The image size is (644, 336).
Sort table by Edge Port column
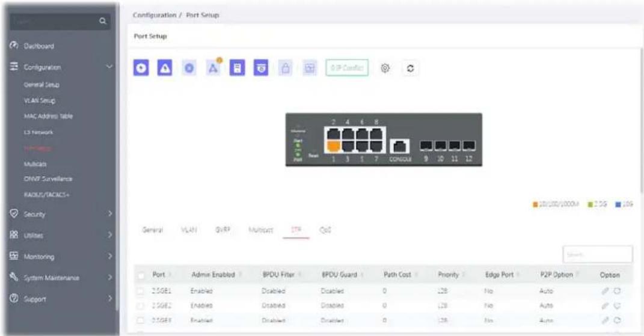(503, 274)
